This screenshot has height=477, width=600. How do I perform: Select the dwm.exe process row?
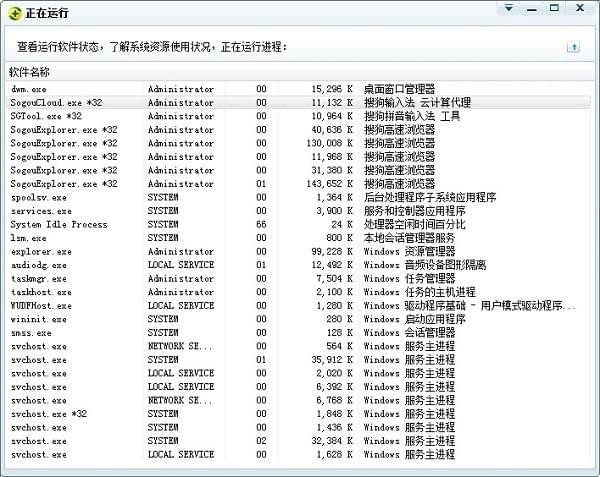[x=300, y=89]
